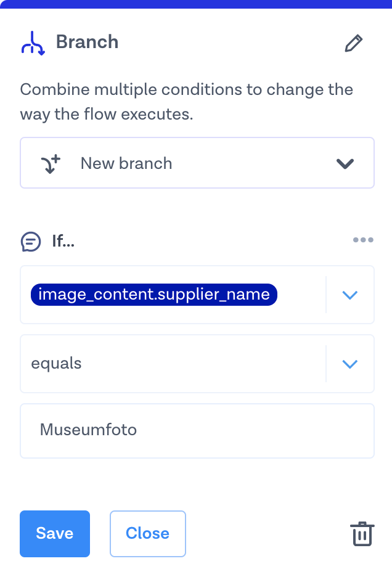Image resolution: width=392 pixels, height=577 pixels.
Task: Expand the New branch dropdown chevron
Action: [x=345, y=164]
